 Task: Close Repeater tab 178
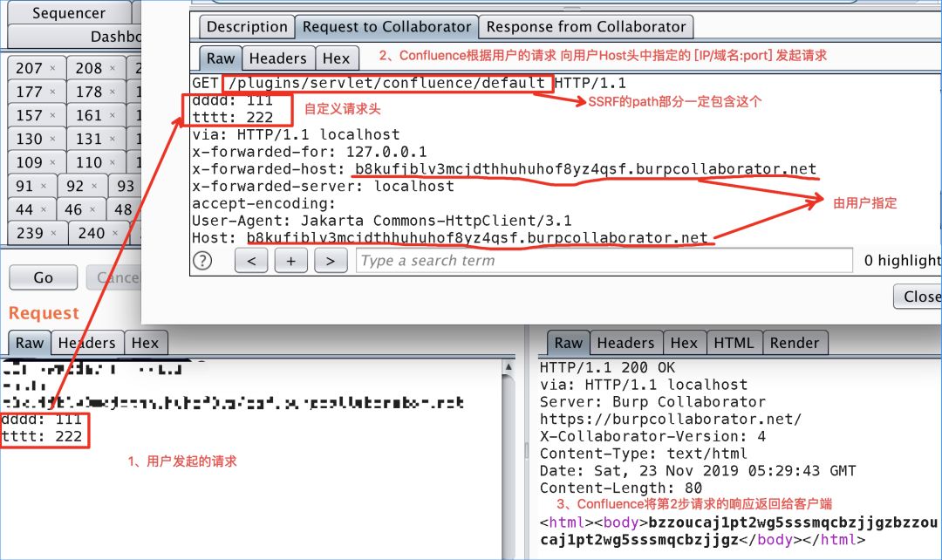tap(113, 92)
